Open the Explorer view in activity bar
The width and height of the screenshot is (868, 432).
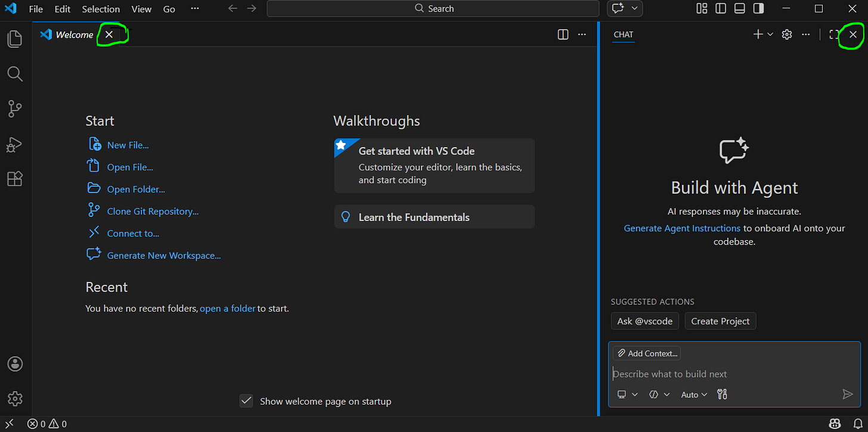pyautogui.click(x=15, y=39)
